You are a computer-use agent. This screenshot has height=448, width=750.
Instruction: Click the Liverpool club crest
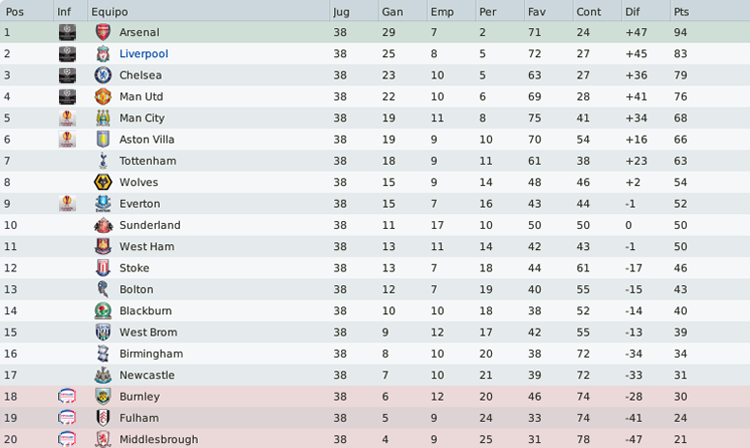point(102,54)
